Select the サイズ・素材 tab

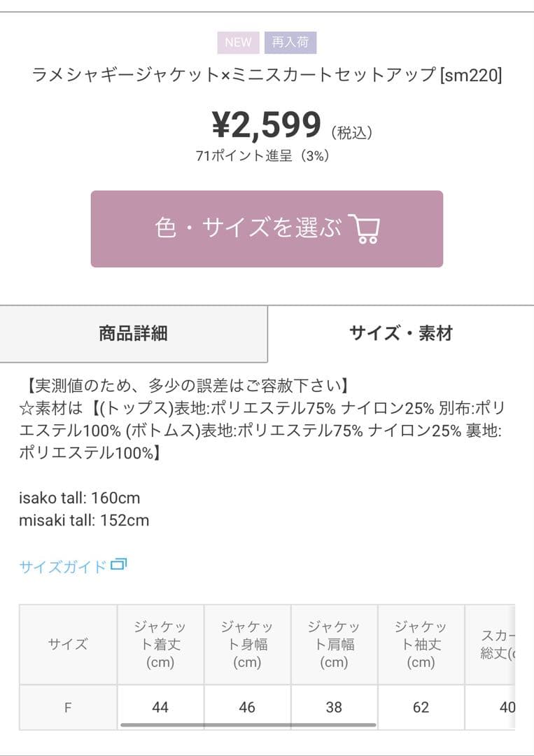(401, 333)
